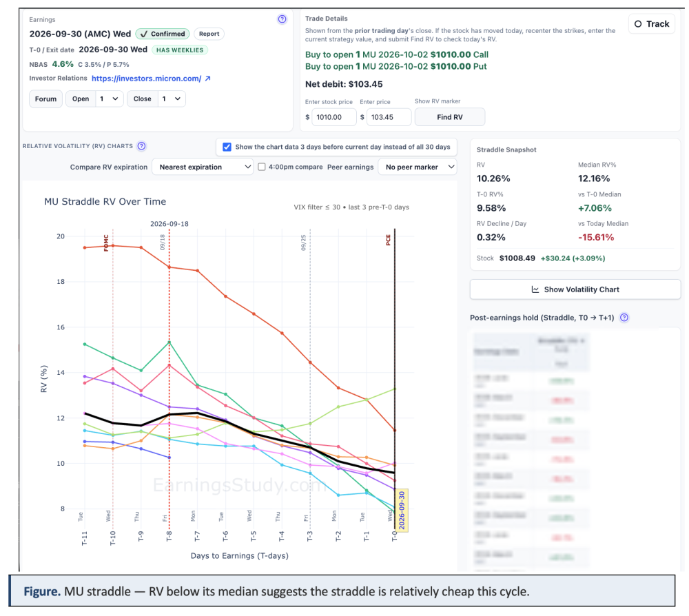
Task: Click the external link arrow beside investors.micron.com
Action: (x=208, y=79)
